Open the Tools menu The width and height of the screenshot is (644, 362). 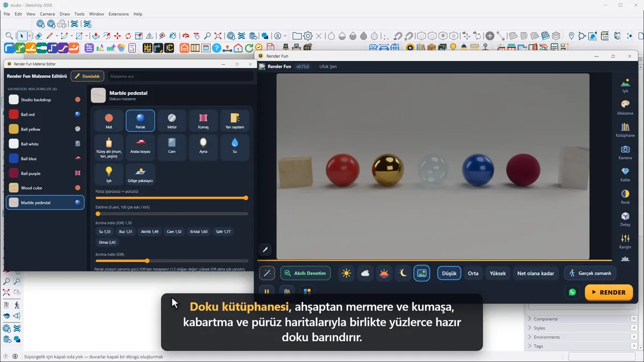pos(79,14)
